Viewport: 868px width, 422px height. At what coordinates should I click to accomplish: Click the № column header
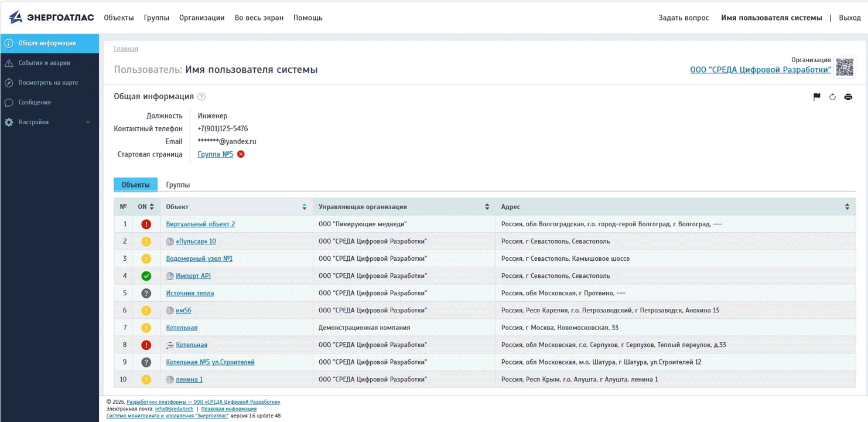coord(123,207)
